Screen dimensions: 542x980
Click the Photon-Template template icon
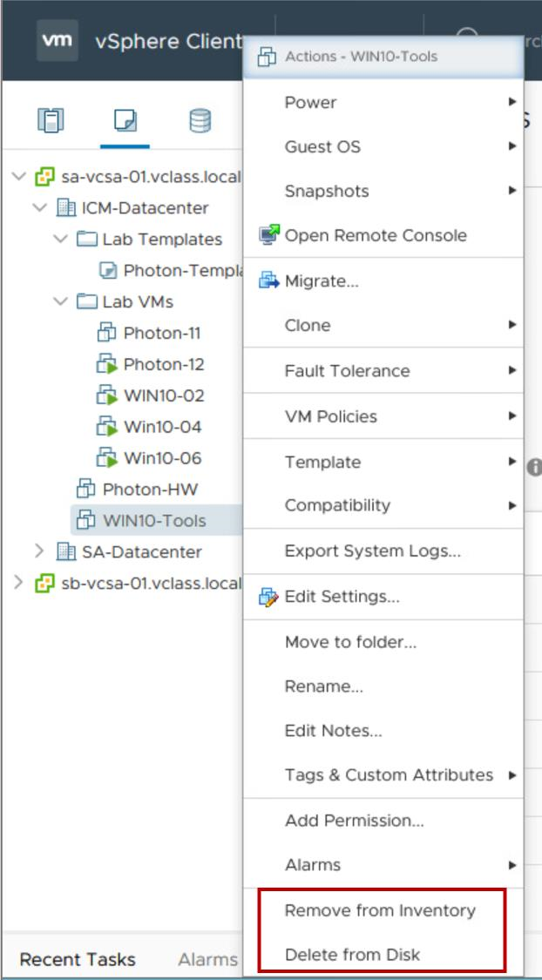point(108,271)
